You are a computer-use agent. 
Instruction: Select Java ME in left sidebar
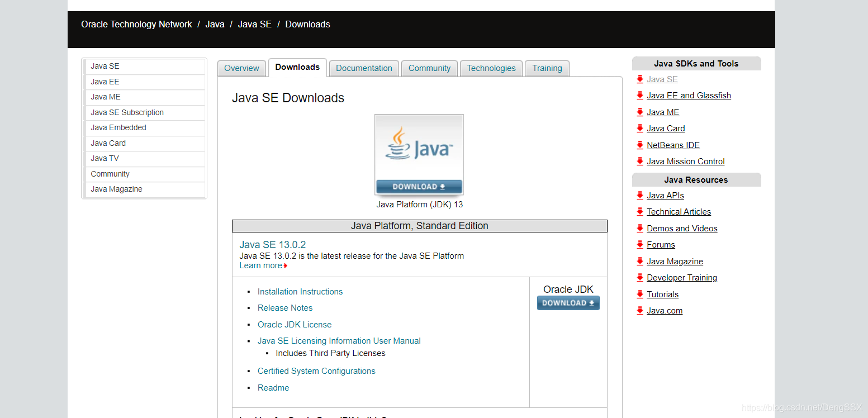click(x=144, y=97)
